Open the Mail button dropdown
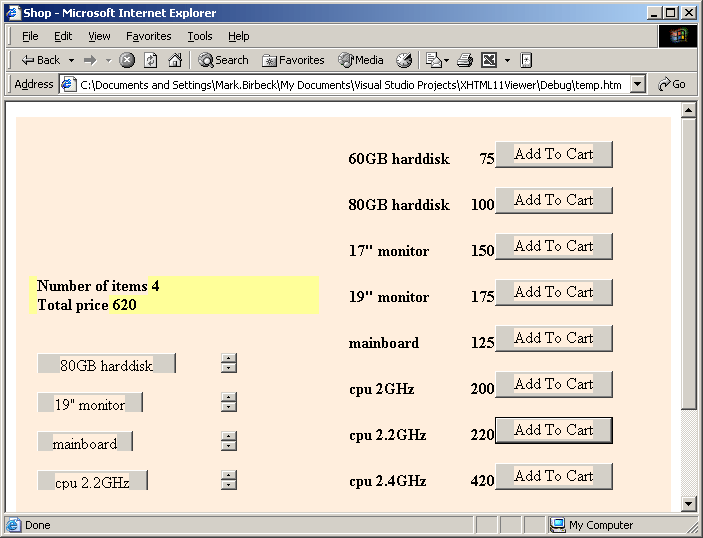This screenshot has width=703, height=538. click(x=446, y=60)
